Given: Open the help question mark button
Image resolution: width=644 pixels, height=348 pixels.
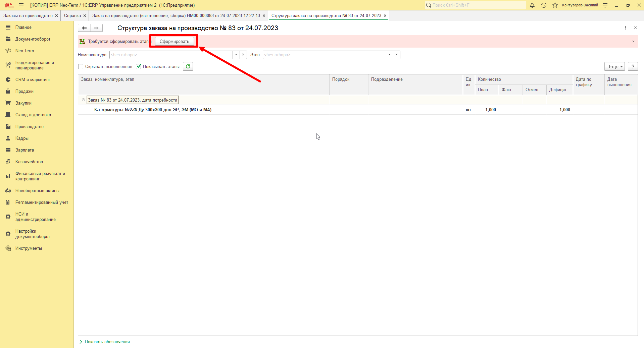Looking at the screenshot, I should click(x=633, y=66).
